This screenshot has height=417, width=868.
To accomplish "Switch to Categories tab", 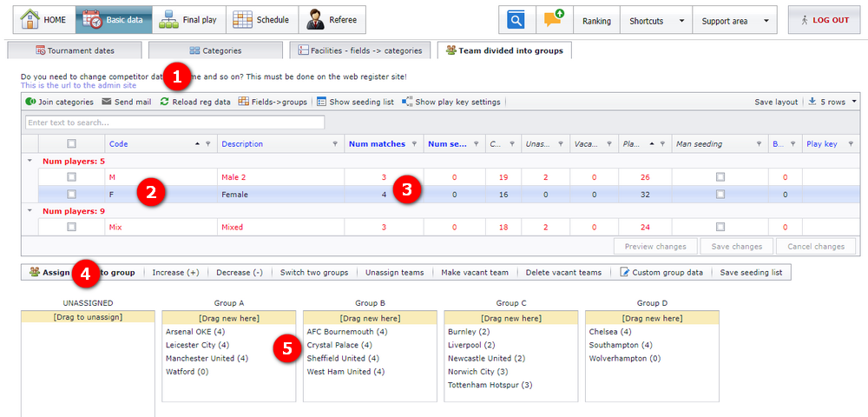I will 215,50.
